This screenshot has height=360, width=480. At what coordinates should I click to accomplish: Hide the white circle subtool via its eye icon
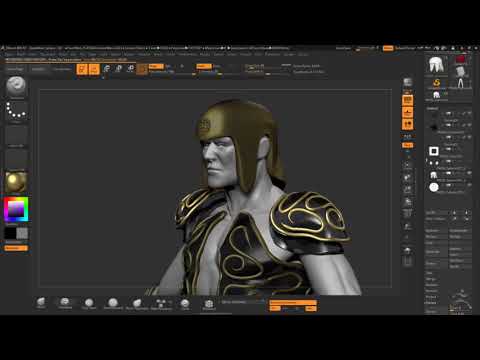tap(469, 185)
